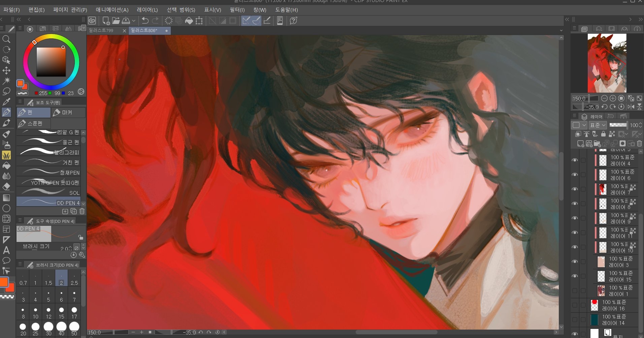Image resolution: width=644 pixels, height=338 pixels.
Task: Click the orange main color swatch
Action: pos(4,282)
